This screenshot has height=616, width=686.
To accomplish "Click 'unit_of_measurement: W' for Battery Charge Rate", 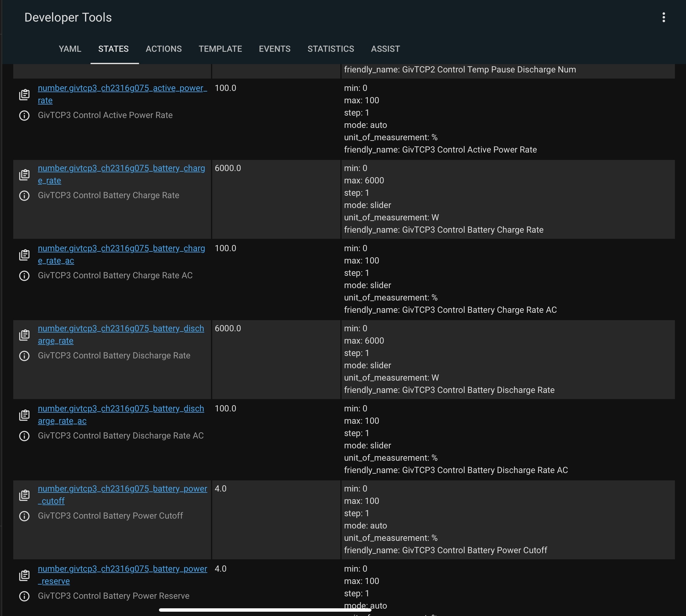I will (392, 218).
